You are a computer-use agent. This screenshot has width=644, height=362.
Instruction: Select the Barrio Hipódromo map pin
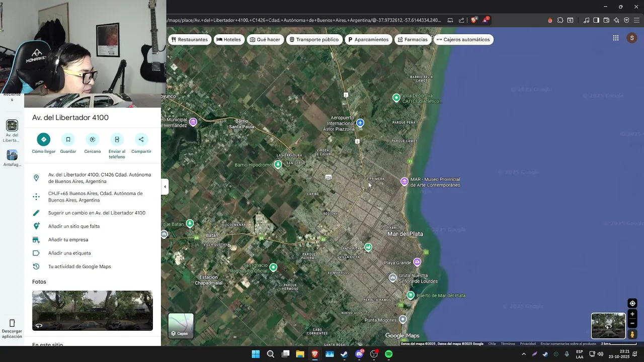[x=278, y=164]
